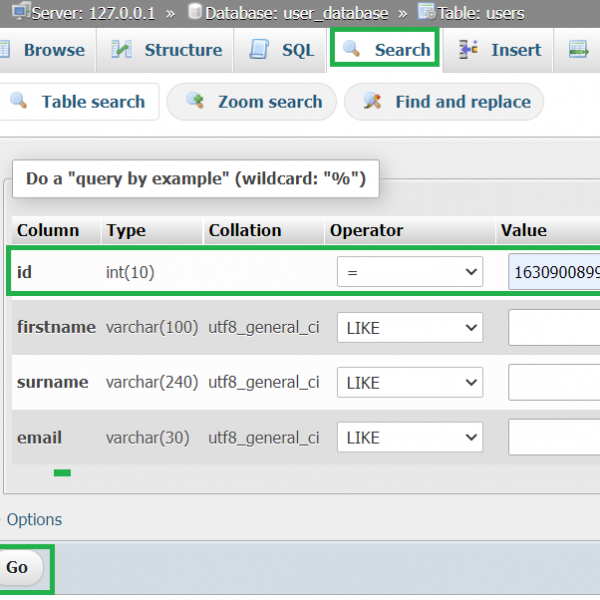Click the Zoom search icon
Screen dimensions: 600x600
pos(196,102)
